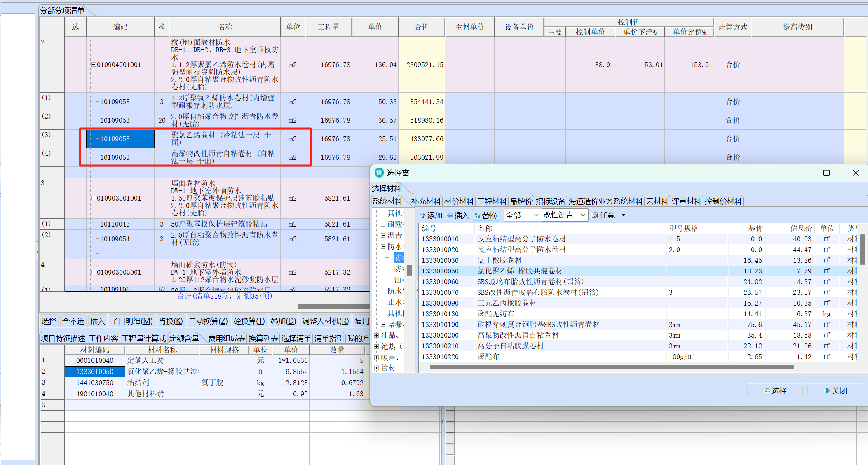Open the 改性沥青 search combo box
This screenshot has width=868, height=465.
(x=565, y=215)
